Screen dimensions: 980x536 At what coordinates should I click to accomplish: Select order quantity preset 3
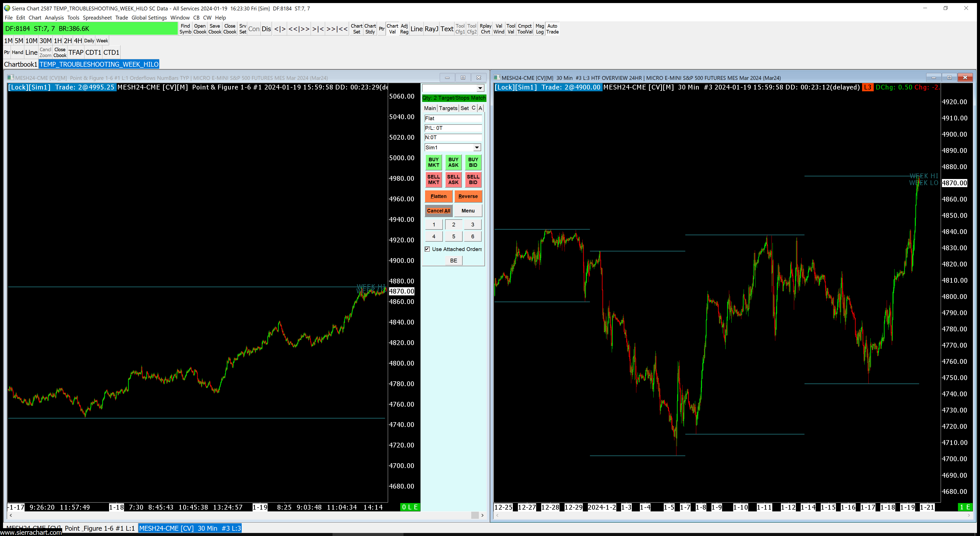pyautogui.click(x=473, y=225)
